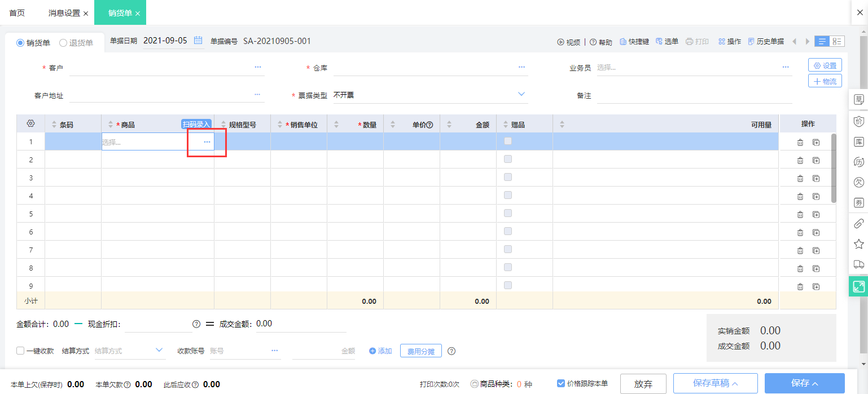868x394 pixels.
Task: Click the 扫码录入 scan entry button
Action: coord(196,124)
